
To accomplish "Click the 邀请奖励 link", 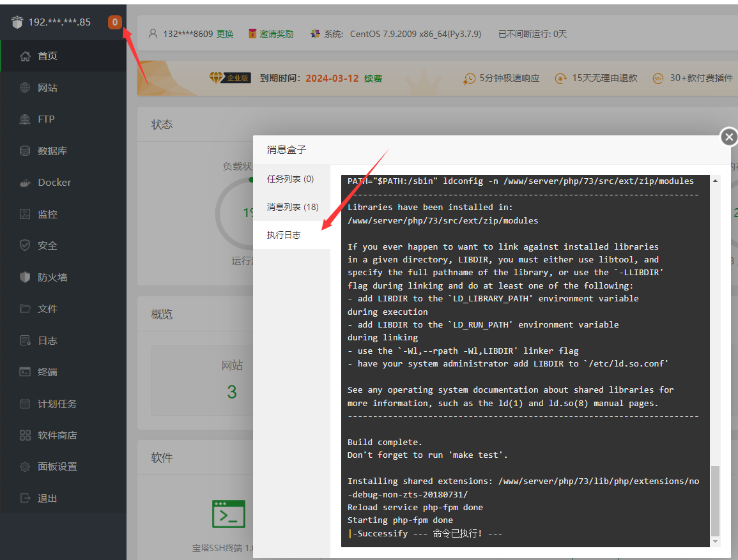I will [276, 34].
